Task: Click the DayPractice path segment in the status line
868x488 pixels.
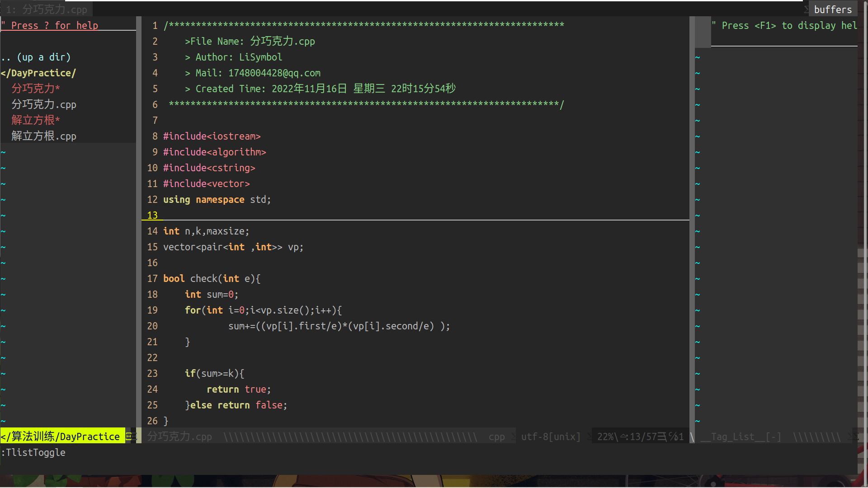Action: click(x=90, y=436)
